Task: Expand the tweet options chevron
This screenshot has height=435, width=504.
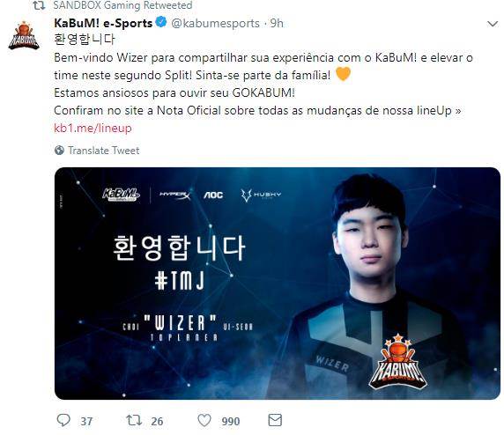Action: (x=493, y=24)
